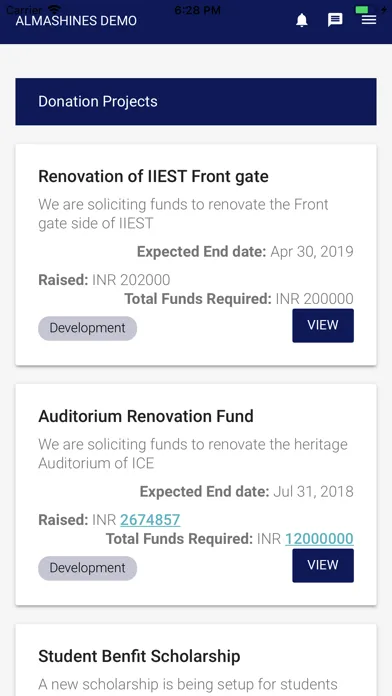Screen dimensions: 392x696
Task: Open Renovation of IIEST Front gate title
Action: click(153, 176)
